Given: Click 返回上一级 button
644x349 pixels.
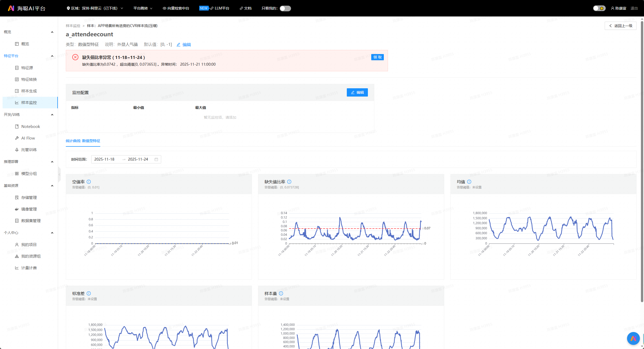Looking at the screenshot, I should coord(620,26).
